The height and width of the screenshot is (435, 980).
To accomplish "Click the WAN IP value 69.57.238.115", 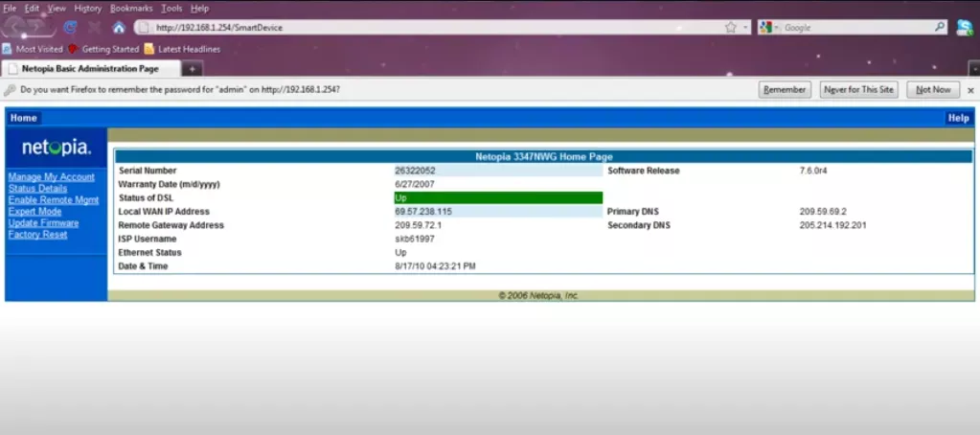I will pos(423,212).
